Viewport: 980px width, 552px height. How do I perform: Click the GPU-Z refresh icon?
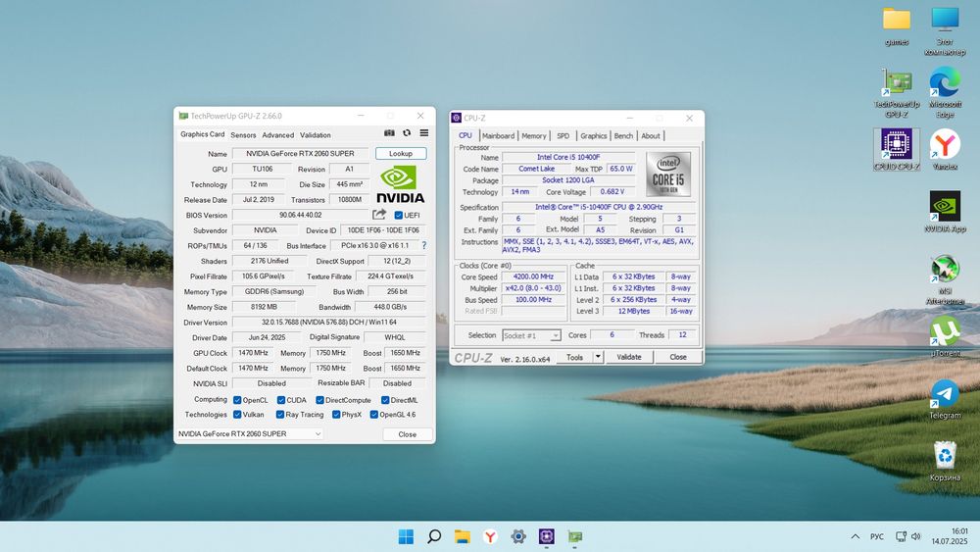(x=407, y=133)
